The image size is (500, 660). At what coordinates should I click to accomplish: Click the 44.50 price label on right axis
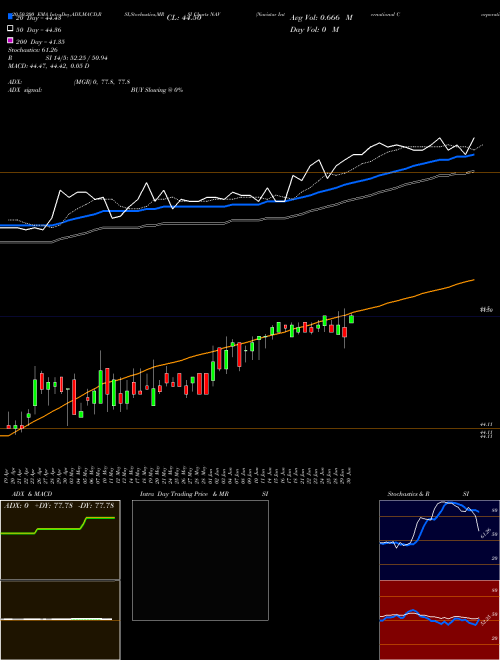[486, 310]
